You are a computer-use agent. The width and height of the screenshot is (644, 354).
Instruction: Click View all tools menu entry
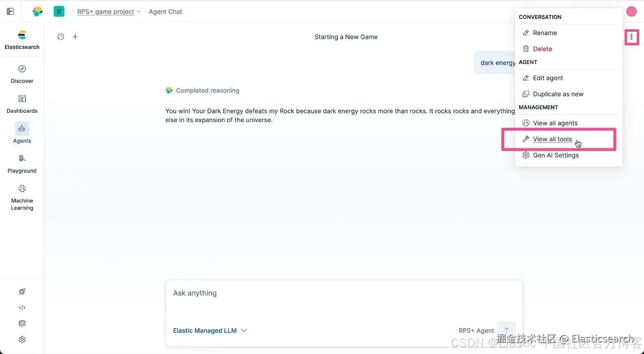tap(552, 139)
